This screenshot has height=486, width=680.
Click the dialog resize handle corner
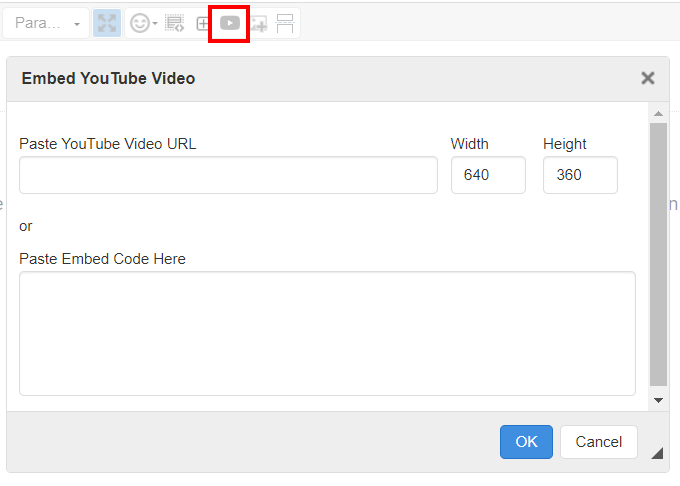[x=657, y=453]
